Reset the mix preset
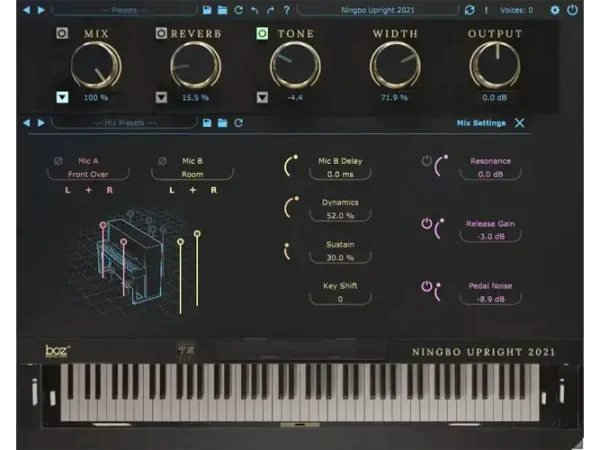The image size is (600, 450). [x=238, y=123]
